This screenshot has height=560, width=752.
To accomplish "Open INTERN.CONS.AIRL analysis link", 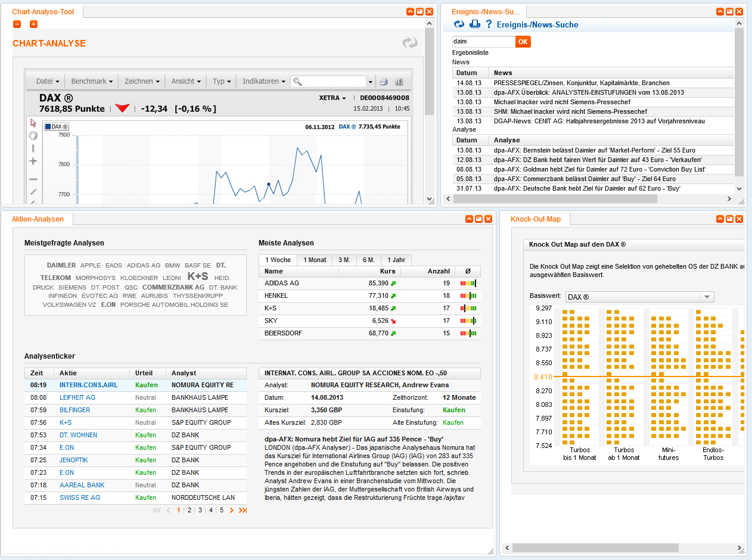I will [89, 385].
